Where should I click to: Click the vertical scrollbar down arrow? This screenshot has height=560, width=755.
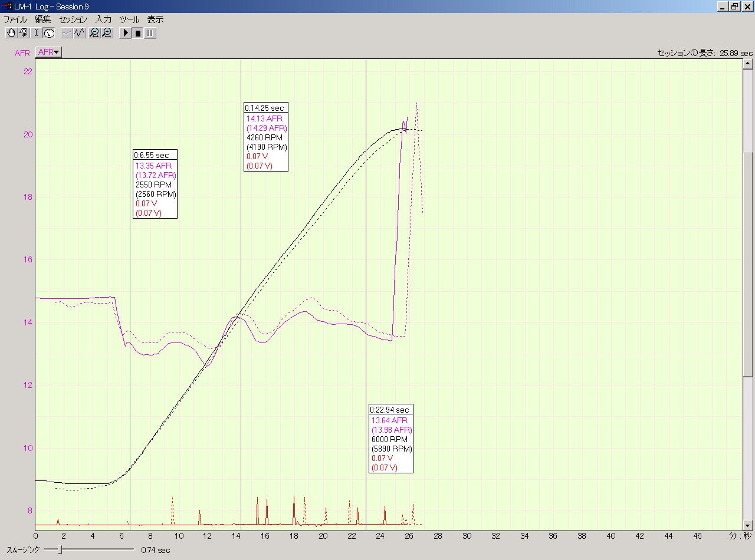click(x=748, y=525)
